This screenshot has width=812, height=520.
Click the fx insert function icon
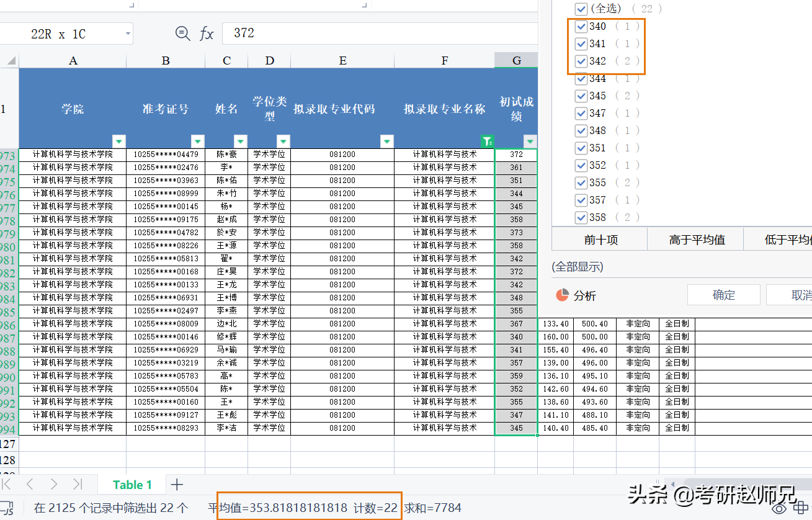click(207, 34)
